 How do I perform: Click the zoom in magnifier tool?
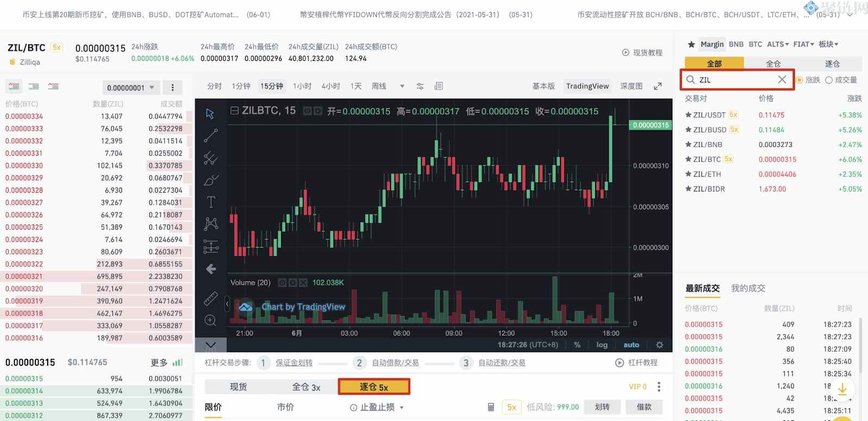[x=210, y=321]
